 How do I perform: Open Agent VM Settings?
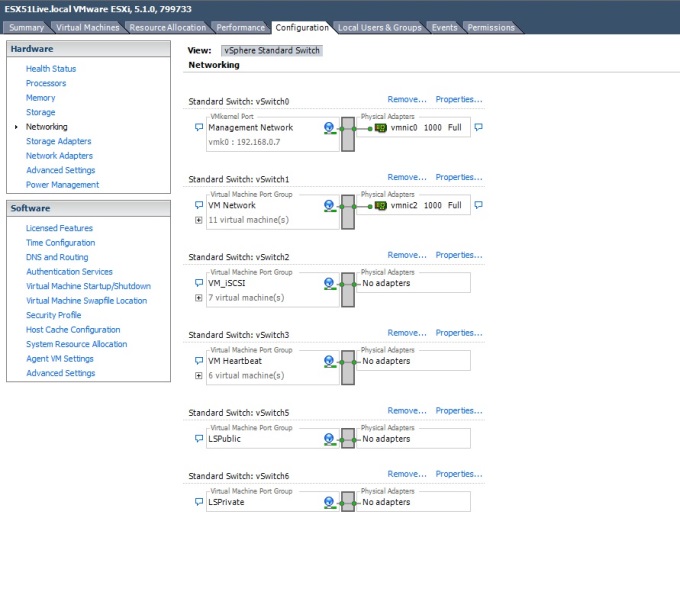pos(60,359)
